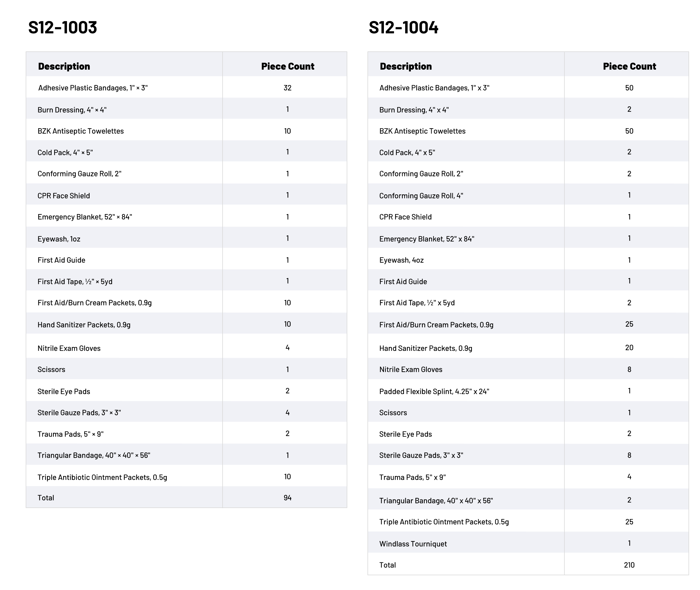Screen dimensions: 700x590
Task: Click the S12-1004 heading
Action: coord(403,27)
